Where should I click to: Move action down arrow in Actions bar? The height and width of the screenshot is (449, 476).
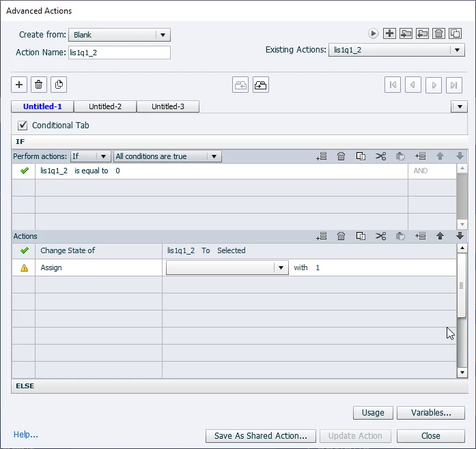pyautogui.click(x=460, y=236)
